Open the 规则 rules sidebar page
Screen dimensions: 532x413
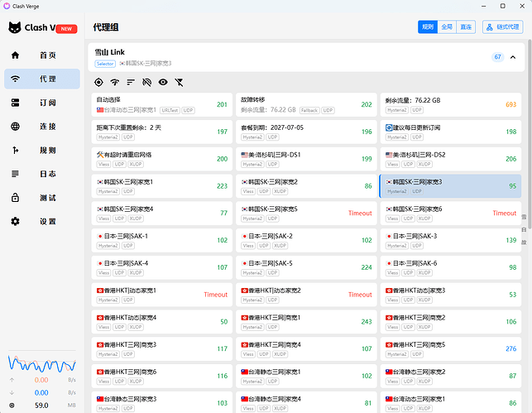42,151
